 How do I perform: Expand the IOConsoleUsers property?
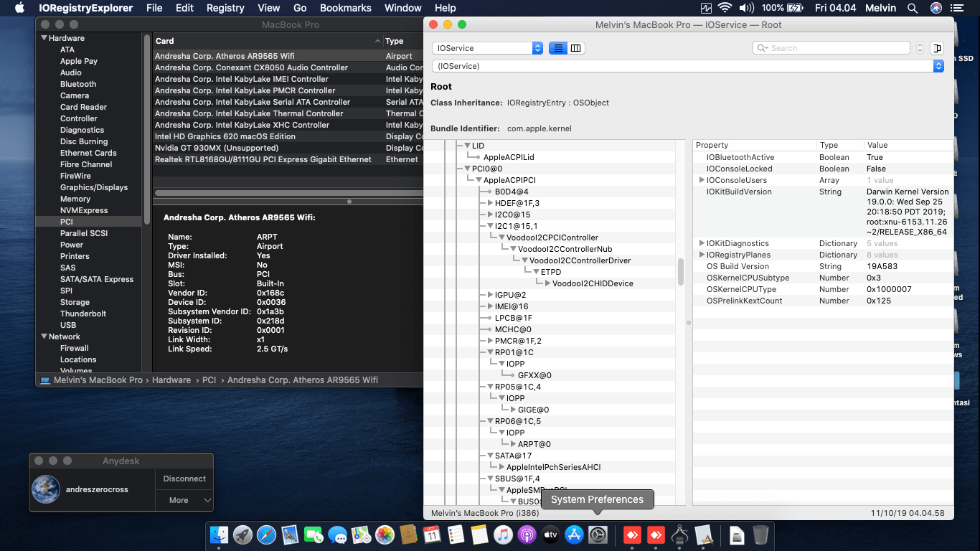[702, 180]
